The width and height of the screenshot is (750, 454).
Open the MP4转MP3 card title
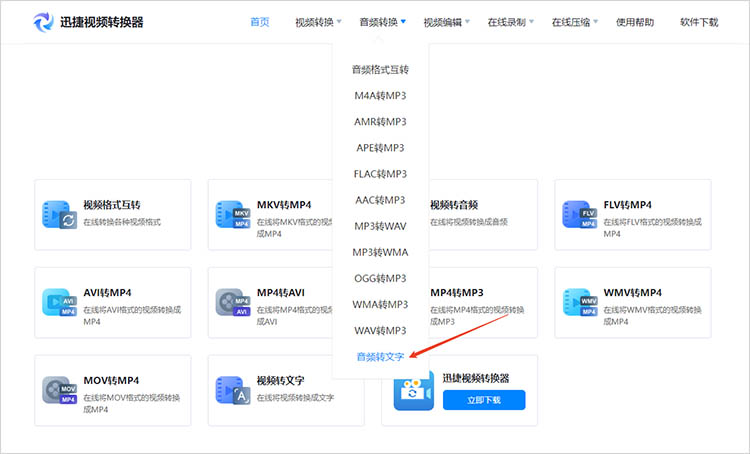click(457, 293)
